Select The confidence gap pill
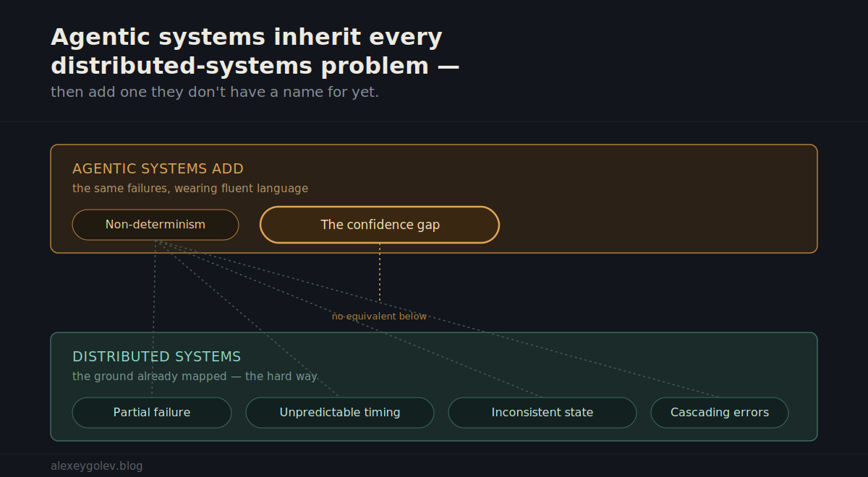The image size is (868, 477). 380,225
